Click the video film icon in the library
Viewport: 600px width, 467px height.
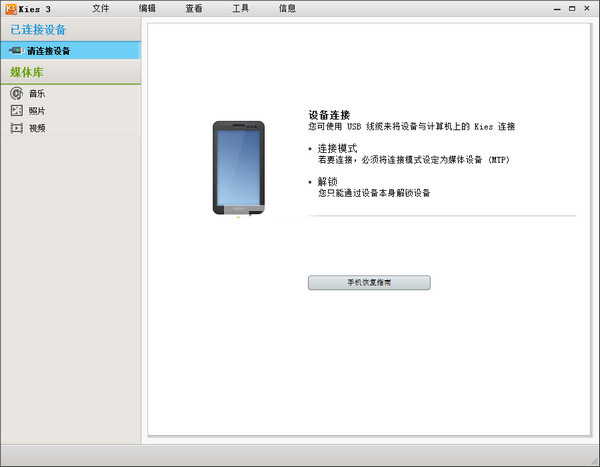(x=16, y=128)
